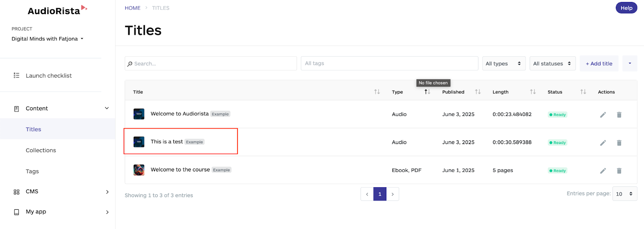Focus the Search titles field
Viewport: 644px width, 229px height.
211,64
